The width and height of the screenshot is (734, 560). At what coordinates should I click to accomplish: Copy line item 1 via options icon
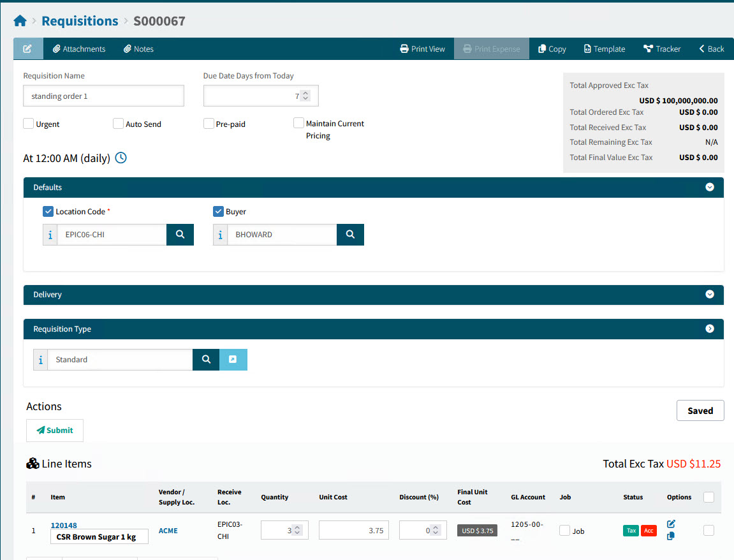(x=671, y=536)
